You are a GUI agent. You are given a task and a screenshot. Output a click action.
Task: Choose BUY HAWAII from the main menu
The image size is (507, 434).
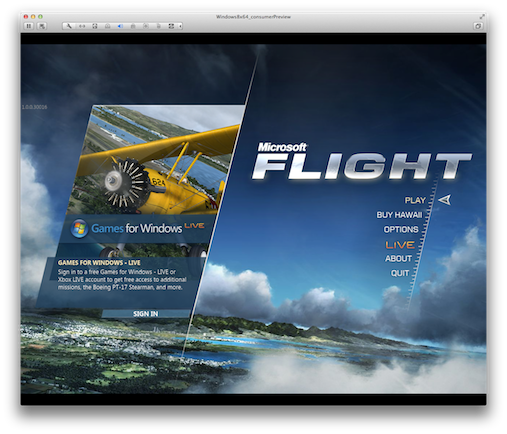(399, 215)
